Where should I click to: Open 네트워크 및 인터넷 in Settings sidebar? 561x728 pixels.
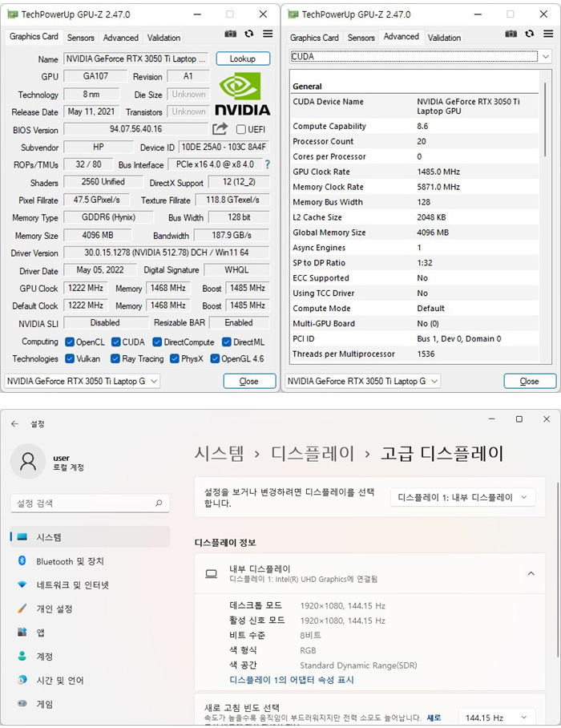[x=90, y=585]
